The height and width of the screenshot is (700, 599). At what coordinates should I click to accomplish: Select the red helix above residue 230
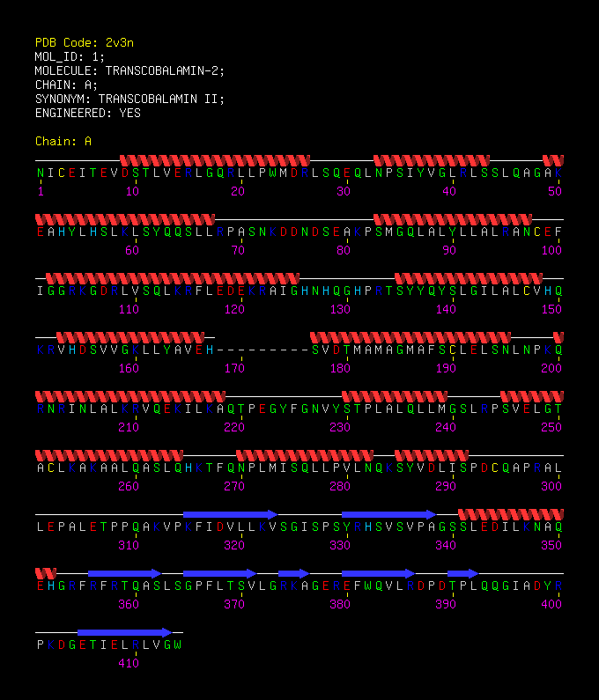tap(395, 396)
